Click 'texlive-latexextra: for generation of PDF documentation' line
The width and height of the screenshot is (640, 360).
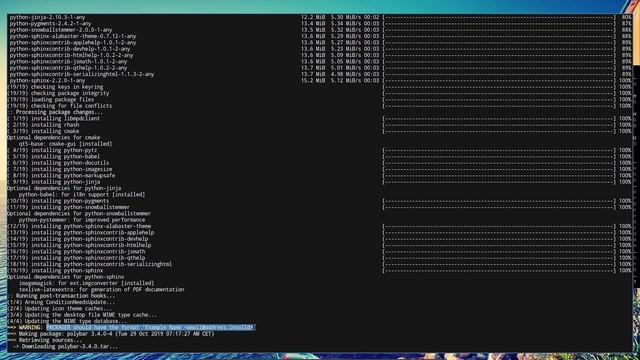click(x=101, y=289)
